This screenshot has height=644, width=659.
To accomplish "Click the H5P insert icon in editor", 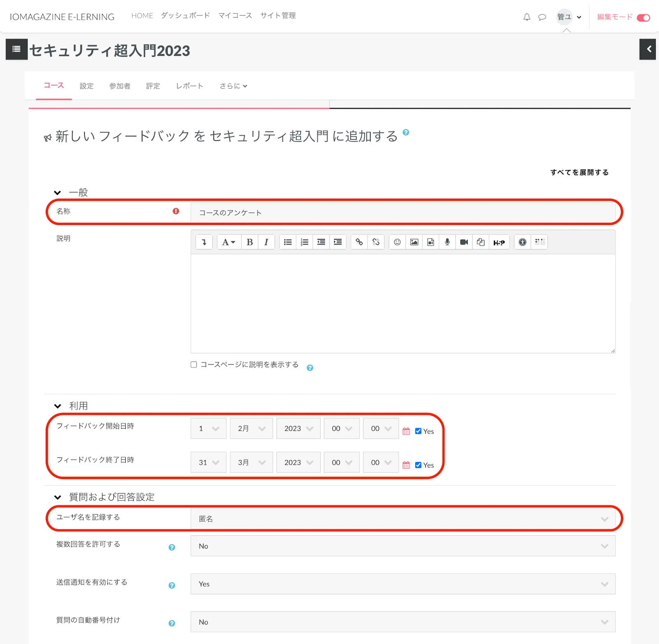I will tap(499, 242).
